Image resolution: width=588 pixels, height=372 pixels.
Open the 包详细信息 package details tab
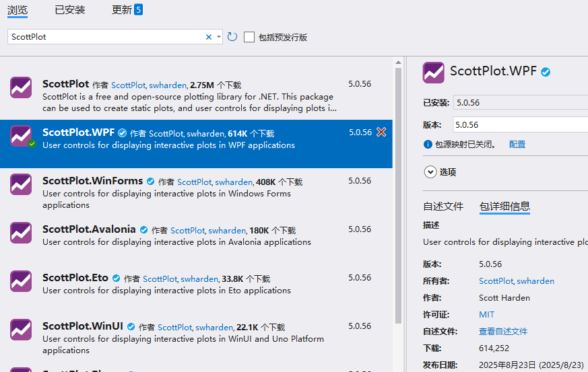point(504,207)
